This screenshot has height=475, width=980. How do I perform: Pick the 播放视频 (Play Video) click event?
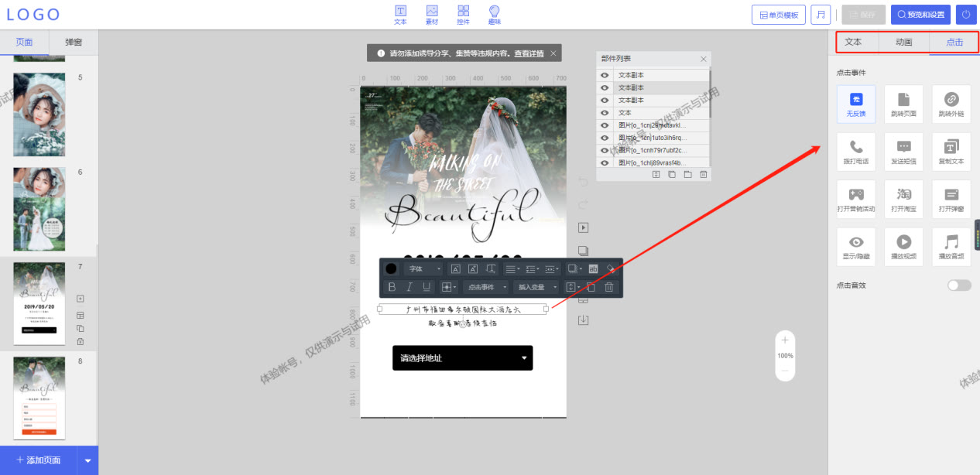coord(903,246)
